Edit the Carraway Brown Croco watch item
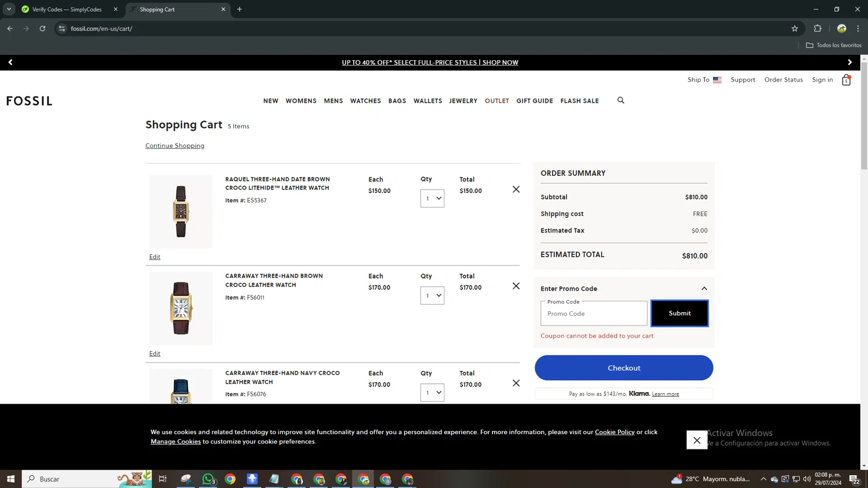The height and width of the screenshot is (488, 868). (x=155, y=353)
